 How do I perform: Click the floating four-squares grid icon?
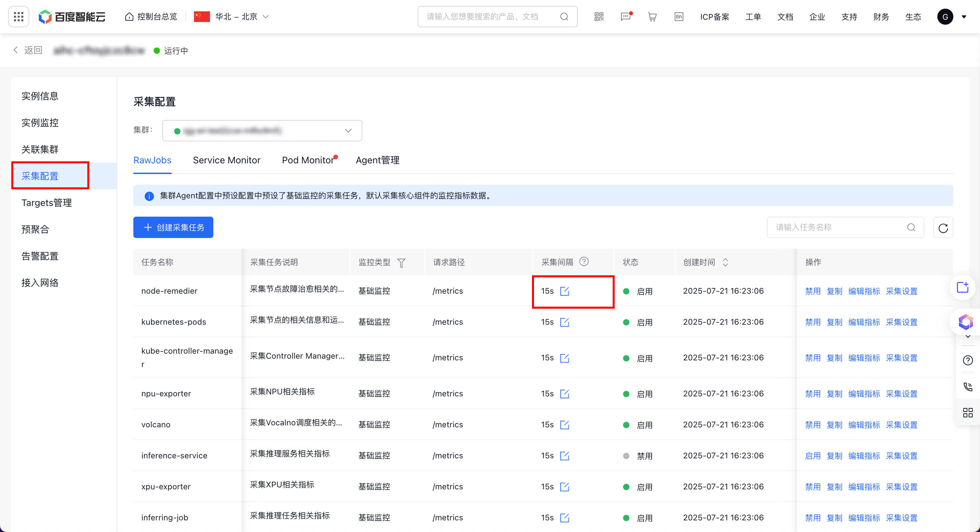point(968,413)
